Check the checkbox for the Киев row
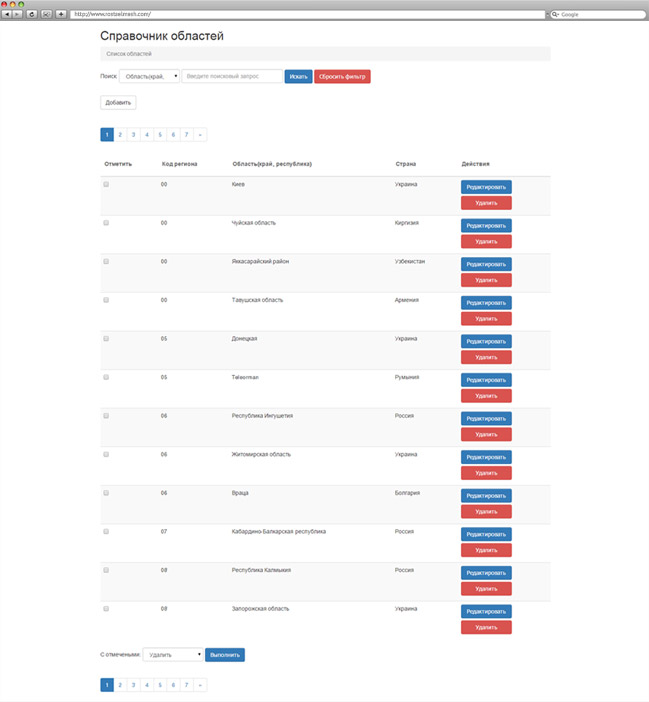Screen dimensions: 649x702 coord(106,184)
